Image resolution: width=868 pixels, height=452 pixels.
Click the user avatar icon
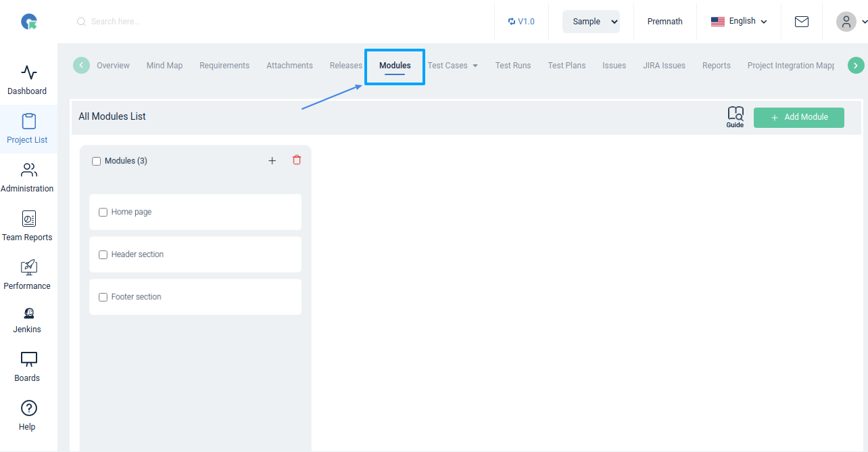(x=846, y=22)
